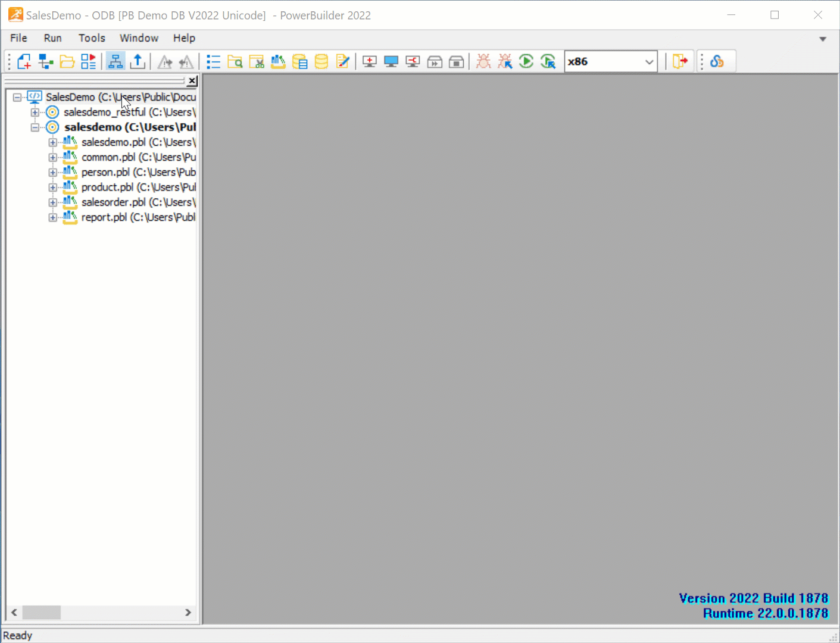The width and height of the screenshot is (840, 643).
Task: Click the Select and Debug icon
Action: [x=505, y=61]
